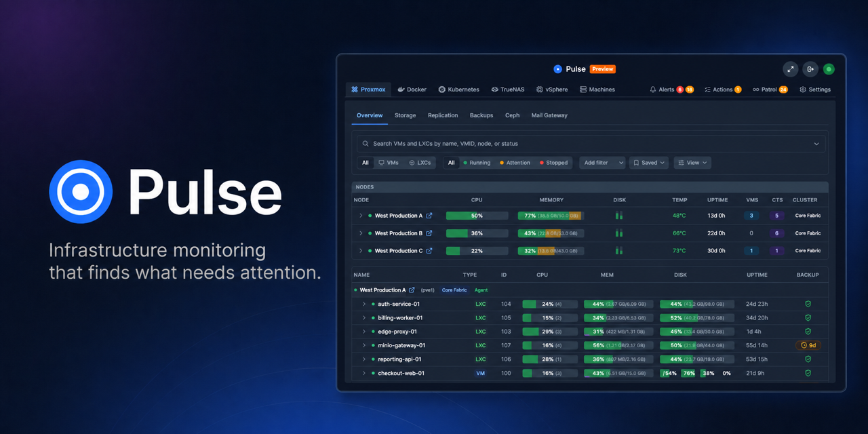This screenshot has height=434, width=868.
Task: Expand the West Production B node row
Action: coord(361,233)
